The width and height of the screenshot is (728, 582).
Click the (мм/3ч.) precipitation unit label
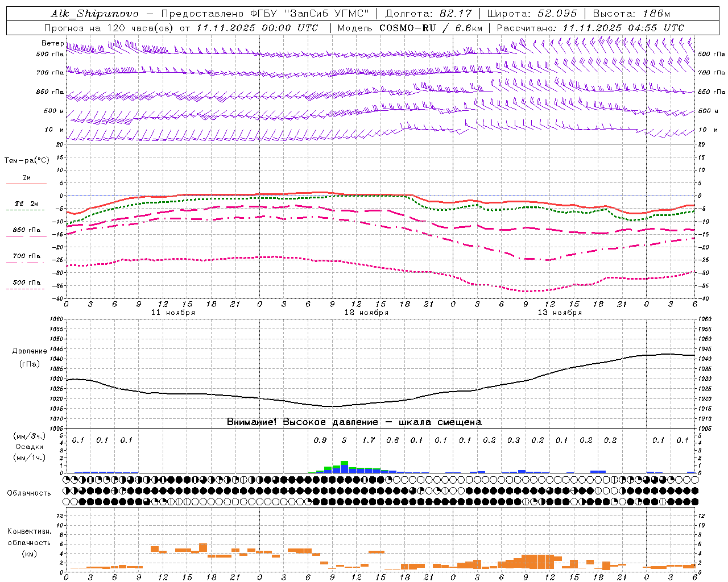click(x=30, y=436)
